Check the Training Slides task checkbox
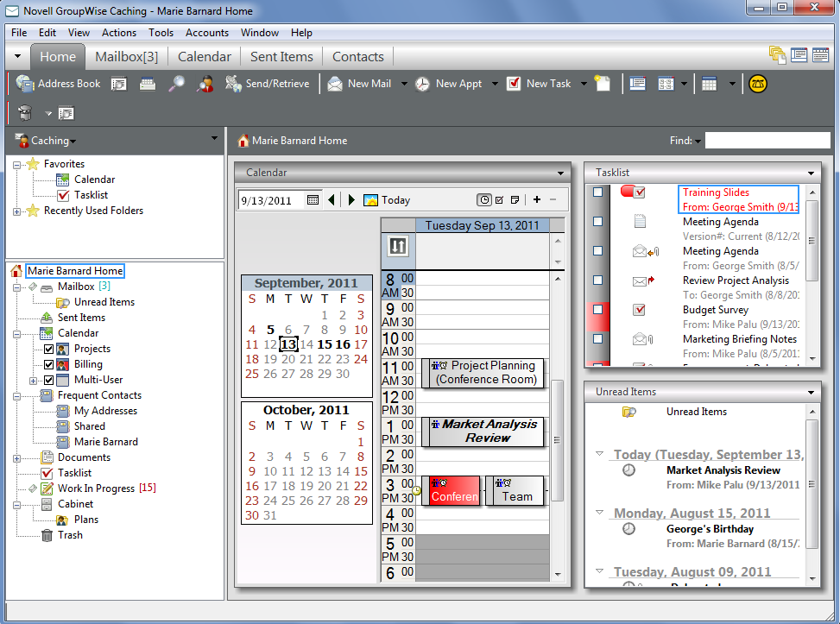Image resolution: width=840 pixels, height=624 pixels. tap(597, 193)
